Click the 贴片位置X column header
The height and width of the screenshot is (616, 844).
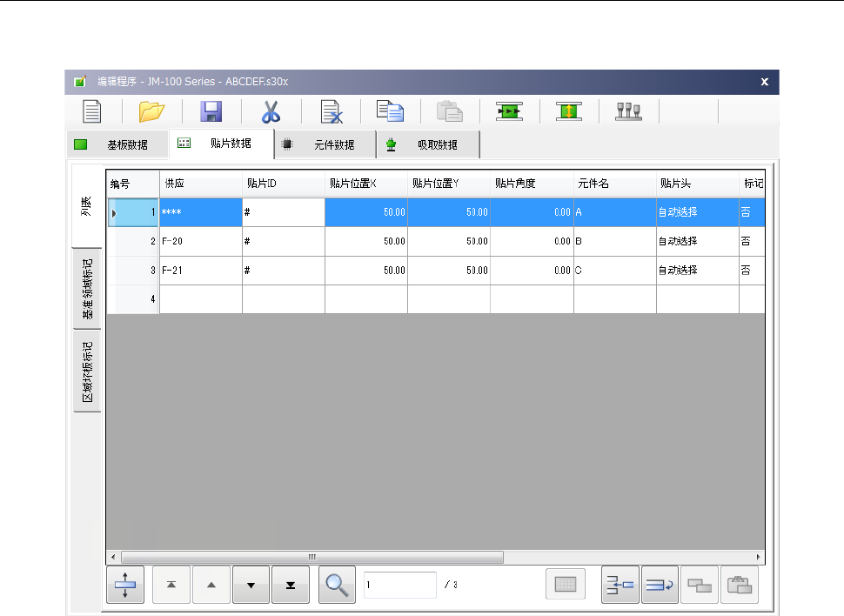pos(366,184)
